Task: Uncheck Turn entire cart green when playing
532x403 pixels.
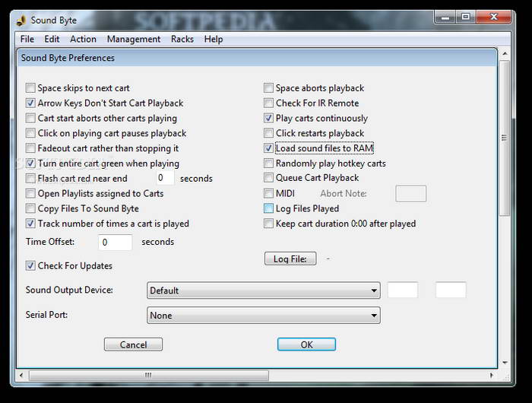Action: [x=30, y=163]
